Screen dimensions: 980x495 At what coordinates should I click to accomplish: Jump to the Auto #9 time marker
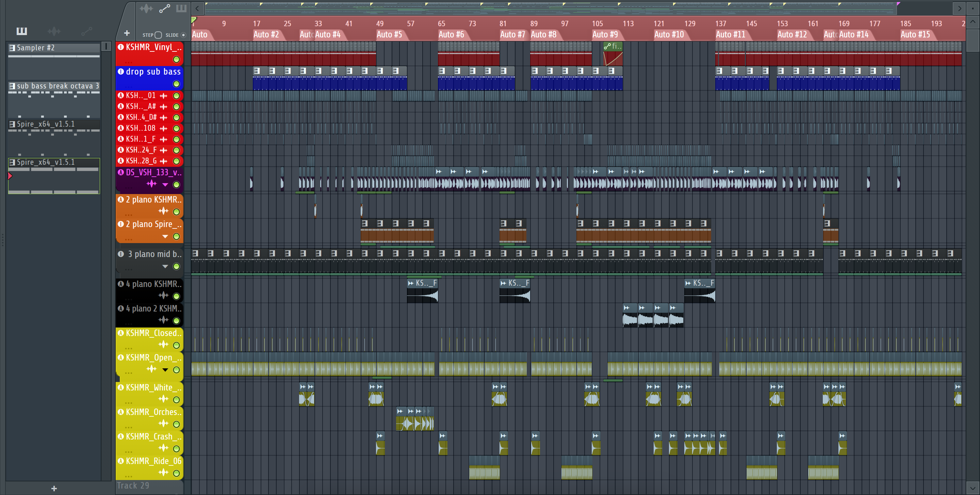pyautogui.click(x=605, y=35)
